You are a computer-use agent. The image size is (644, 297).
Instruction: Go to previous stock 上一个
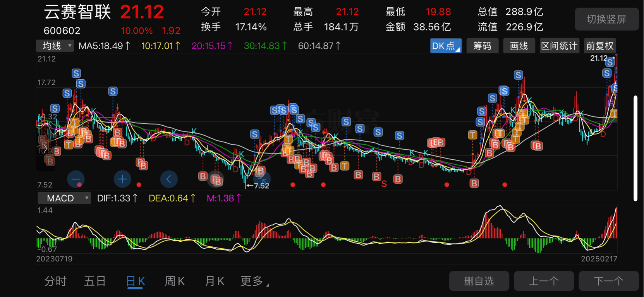(x=544, y=281)
